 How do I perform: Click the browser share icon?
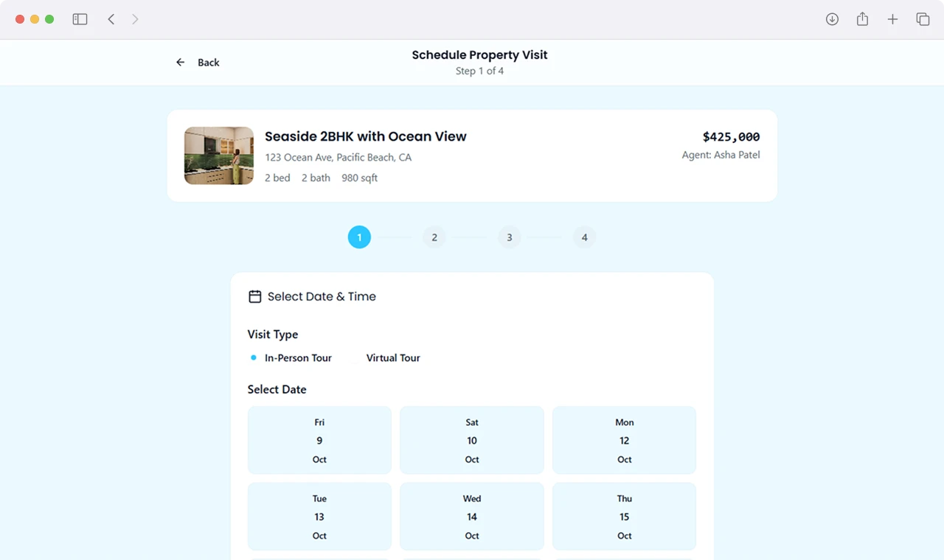(x=862, y=19)
